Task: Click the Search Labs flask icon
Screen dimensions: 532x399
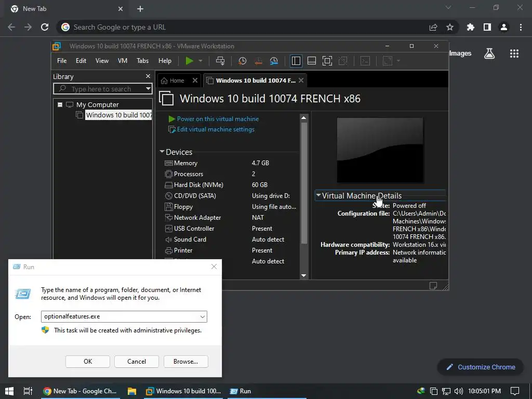Action: coord(489,54)
